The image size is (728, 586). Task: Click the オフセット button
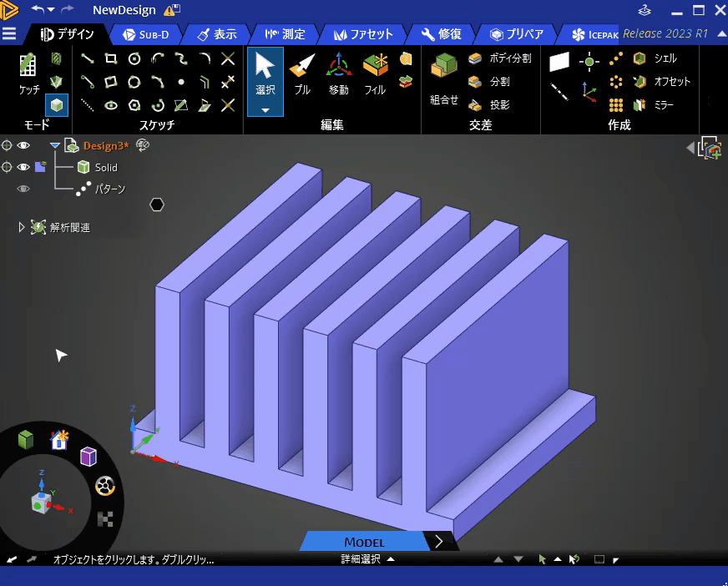[661, 82]
